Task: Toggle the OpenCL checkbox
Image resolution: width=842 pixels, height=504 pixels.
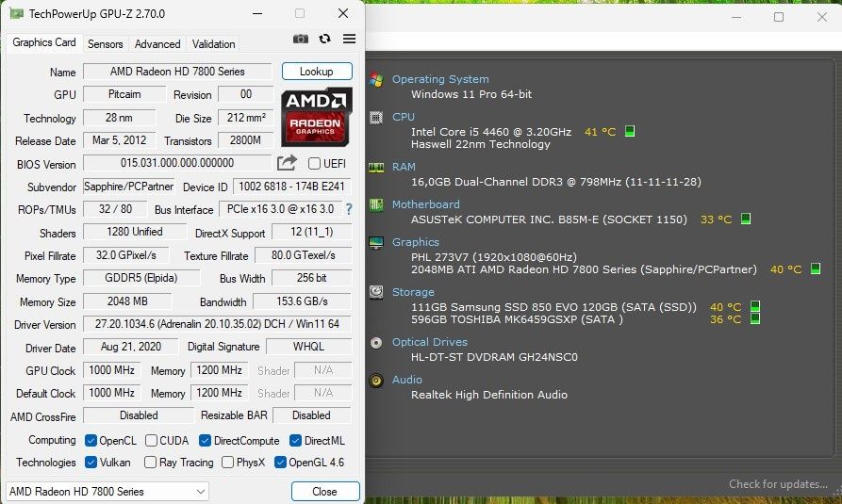Action: tap(91, 441)
